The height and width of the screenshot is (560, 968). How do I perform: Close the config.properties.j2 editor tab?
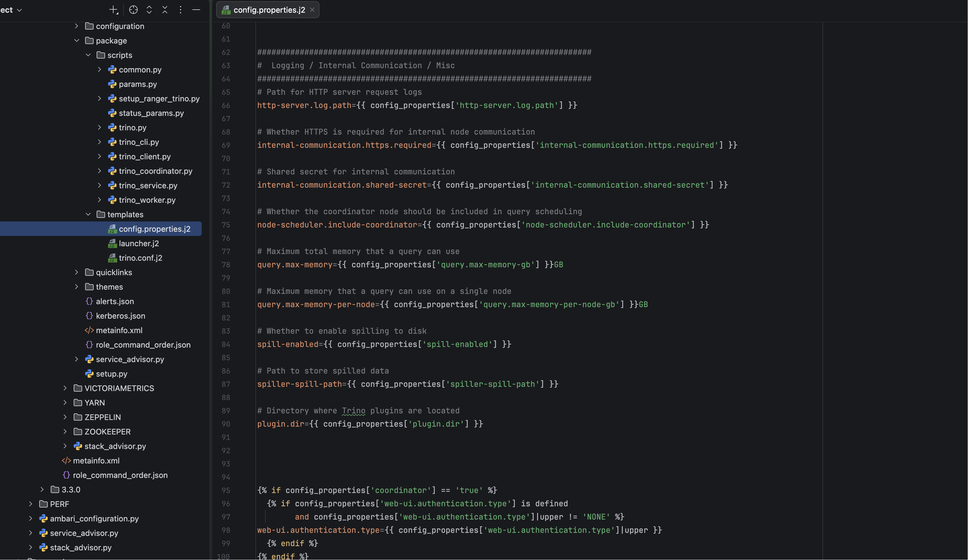click(x=312, y=10)
